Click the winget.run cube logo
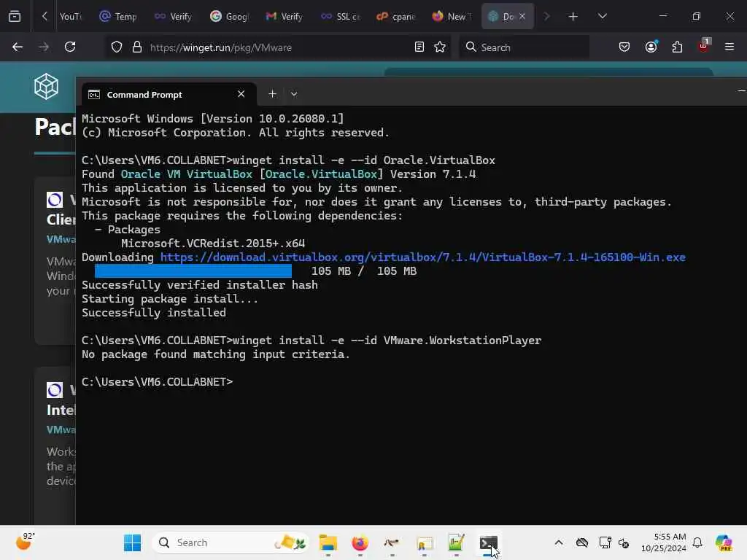 point(46,86)
